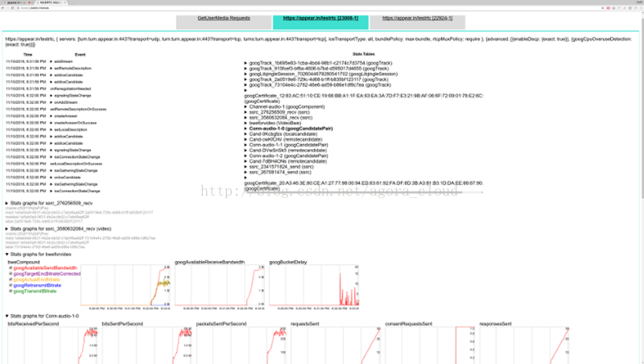Expand the setLocalDescription event

click(x=52, y=130)
